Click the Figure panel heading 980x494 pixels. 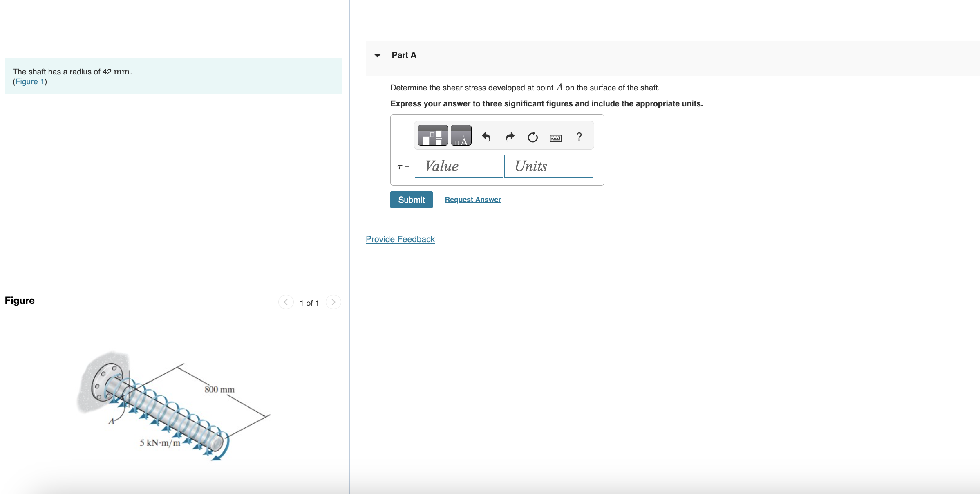coord(20,301)
